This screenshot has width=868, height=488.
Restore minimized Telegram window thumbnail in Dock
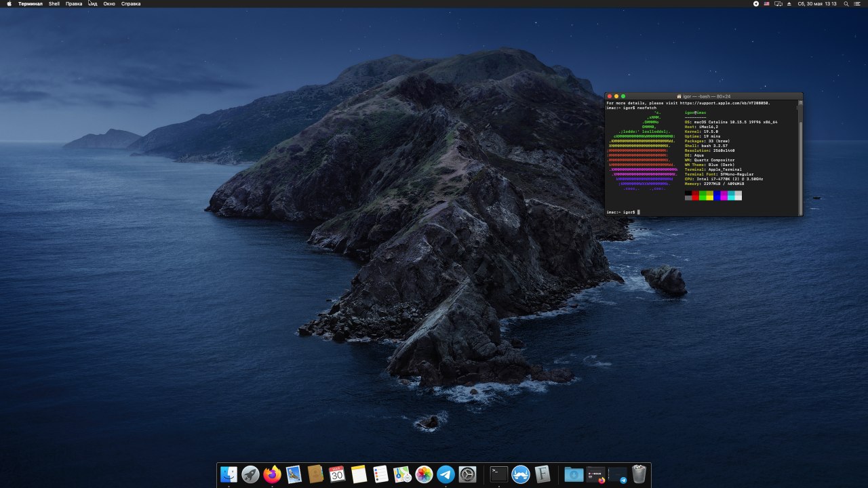(617, 474)
